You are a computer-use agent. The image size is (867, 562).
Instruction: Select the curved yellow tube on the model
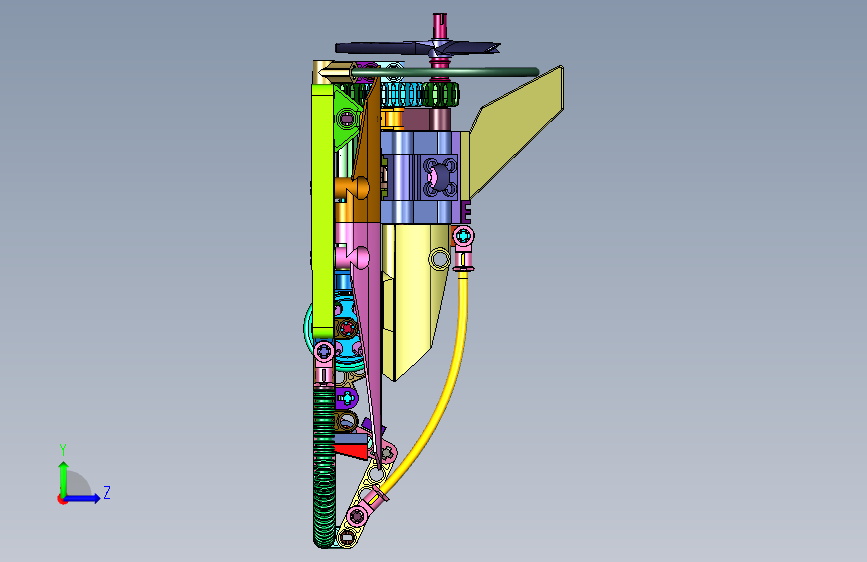pos(442,397)
